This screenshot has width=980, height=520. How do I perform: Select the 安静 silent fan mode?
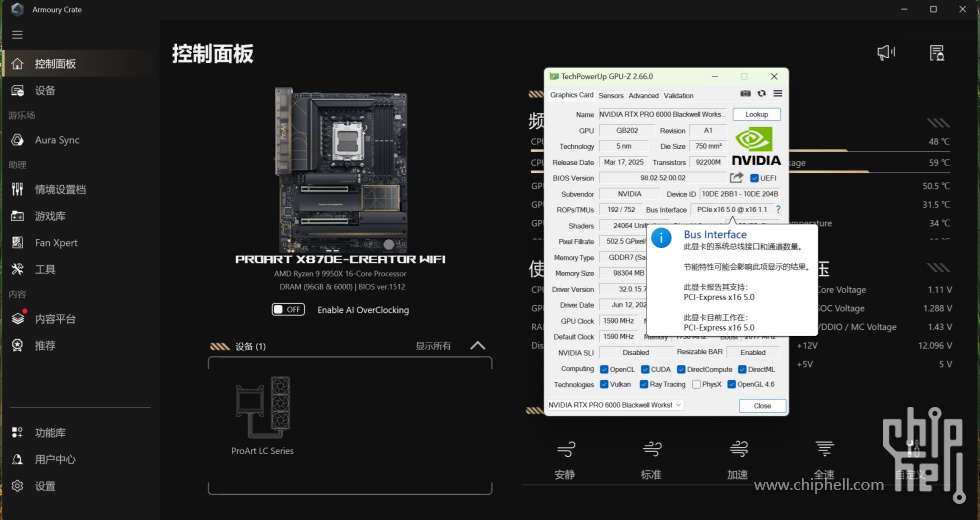coord(565,459)
